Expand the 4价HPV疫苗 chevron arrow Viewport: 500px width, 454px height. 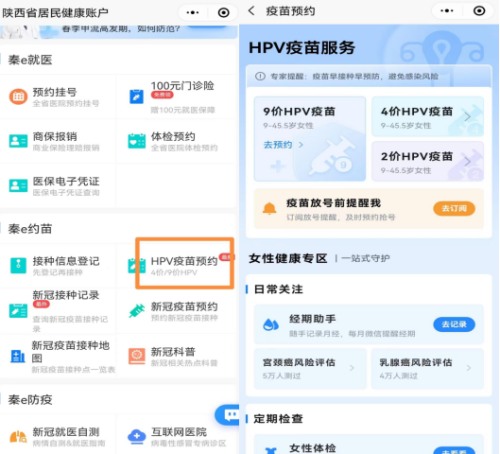467,117
